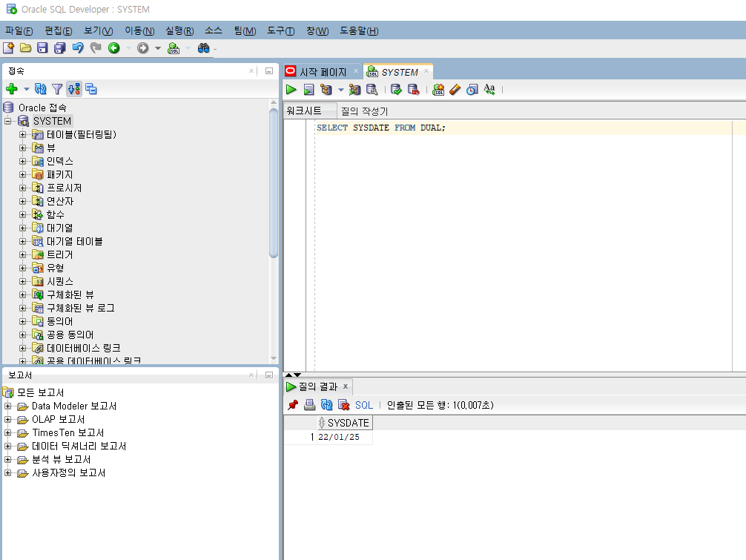
Task: Click the Commit icon in worksheet toolbar
Action: [x=396, y=90]
